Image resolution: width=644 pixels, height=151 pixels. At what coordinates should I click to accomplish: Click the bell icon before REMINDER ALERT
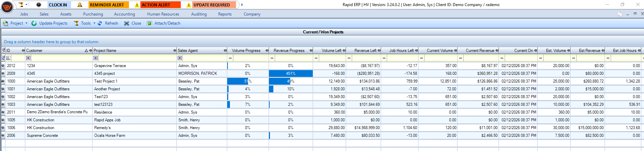coord(80,5)
